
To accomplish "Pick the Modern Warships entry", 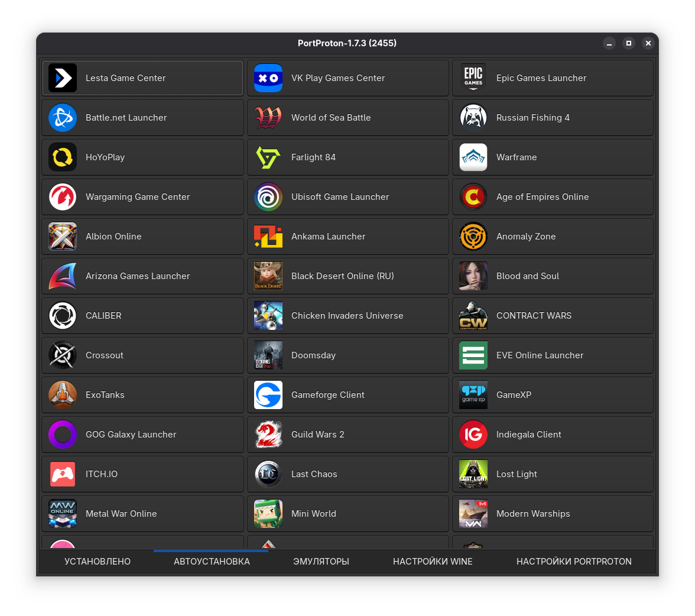I will coord(553,514).
